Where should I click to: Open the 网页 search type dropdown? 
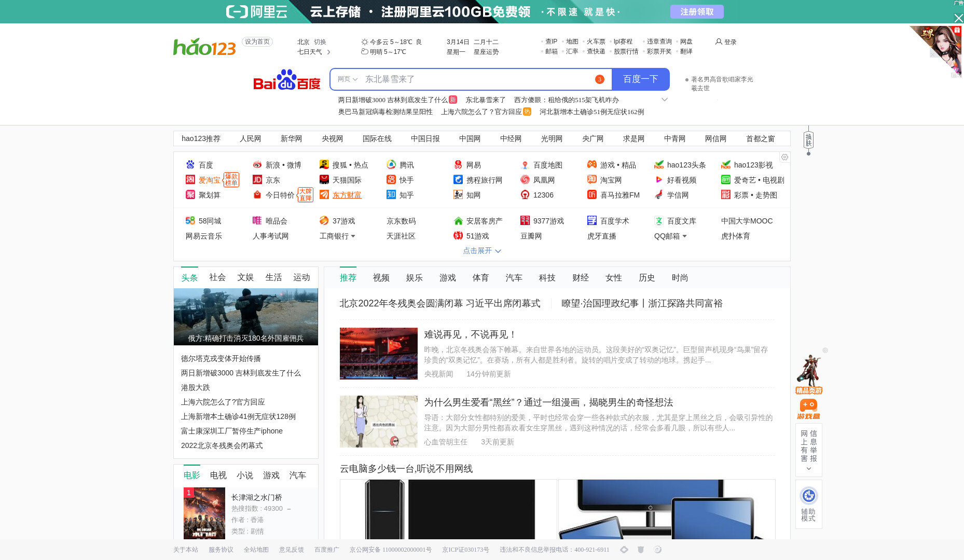coord(347,79)
